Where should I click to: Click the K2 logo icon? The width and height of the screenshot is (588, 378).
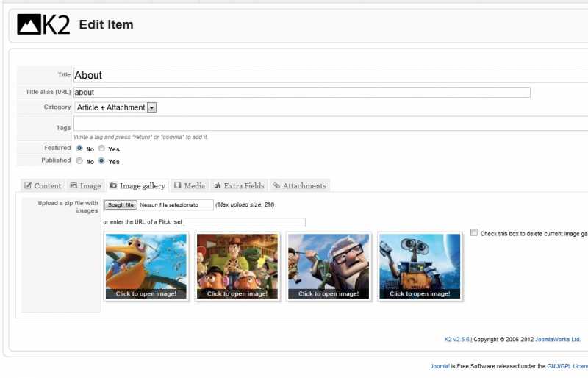tap(43, 24)
